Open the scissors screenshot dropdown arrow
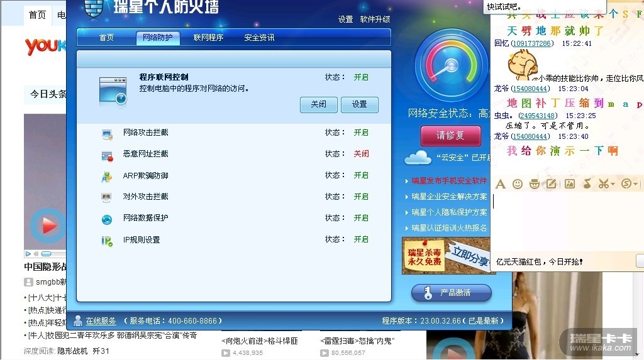Screen dimensions: 644x360 click(x=613, y=184)
